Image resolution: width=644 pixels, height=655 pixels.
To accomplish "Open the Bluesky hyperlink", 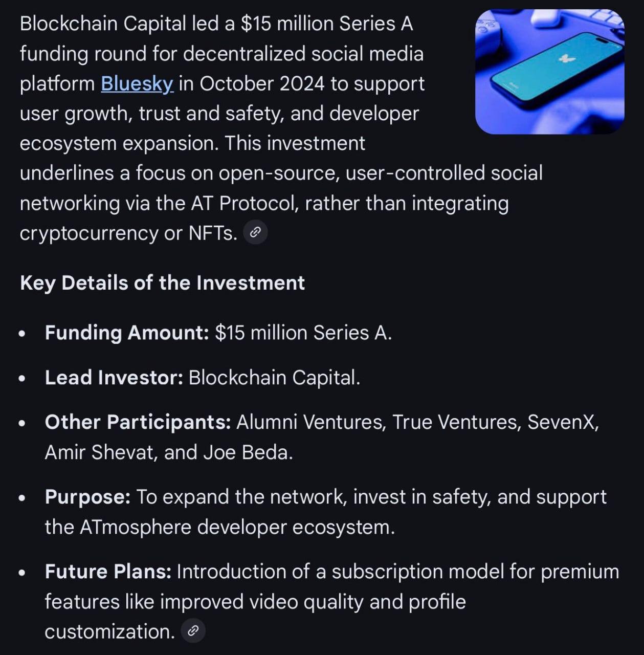I will (x=137, y=83).
